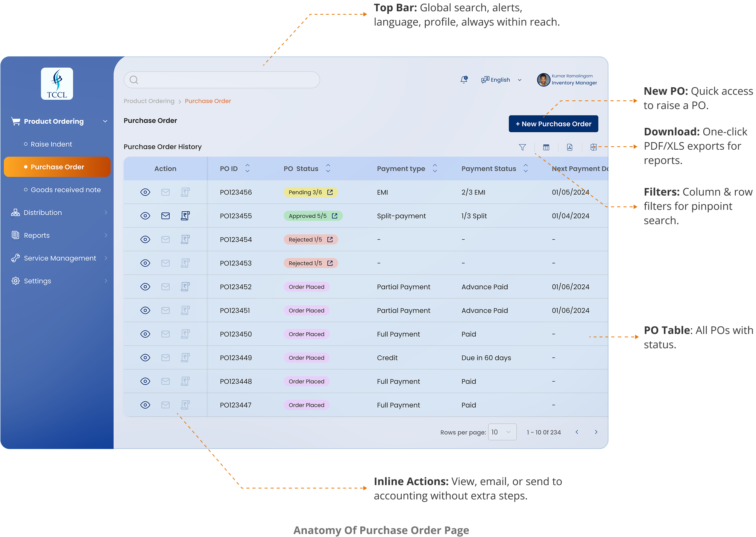Screen dimensions: 756x537
Task: View purchase order PO123455
Action: click(145, 216)
